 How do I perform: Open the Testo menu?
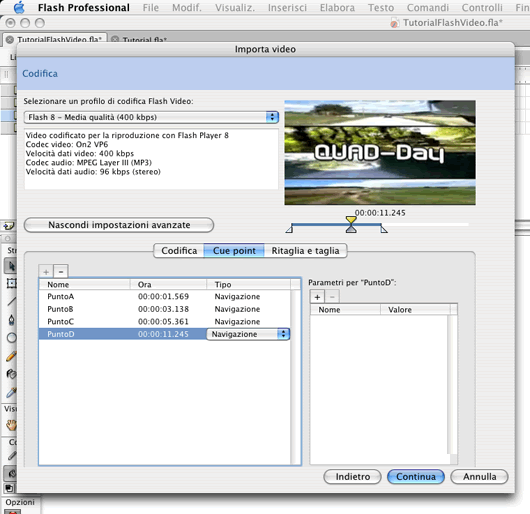[381, 7]
